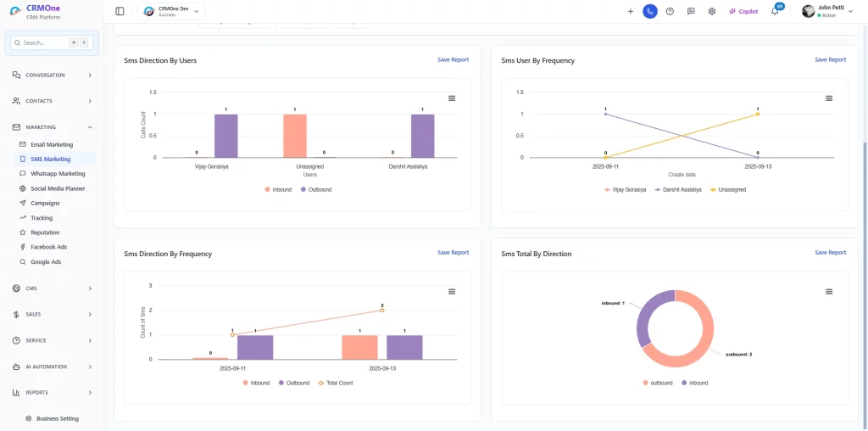The image size is (868, 431).
Task: Open Tracking page
Action: (x=42, y=218)
